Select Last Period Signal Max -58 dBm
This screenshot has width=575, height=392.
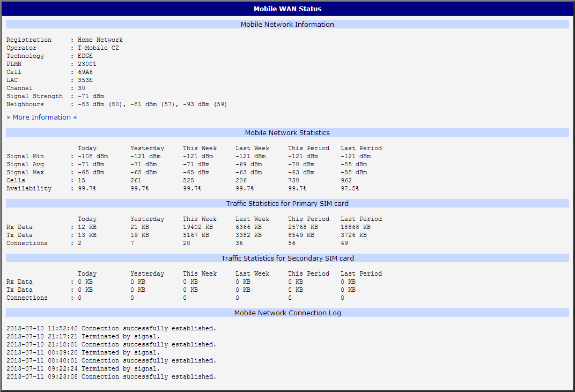354,173
